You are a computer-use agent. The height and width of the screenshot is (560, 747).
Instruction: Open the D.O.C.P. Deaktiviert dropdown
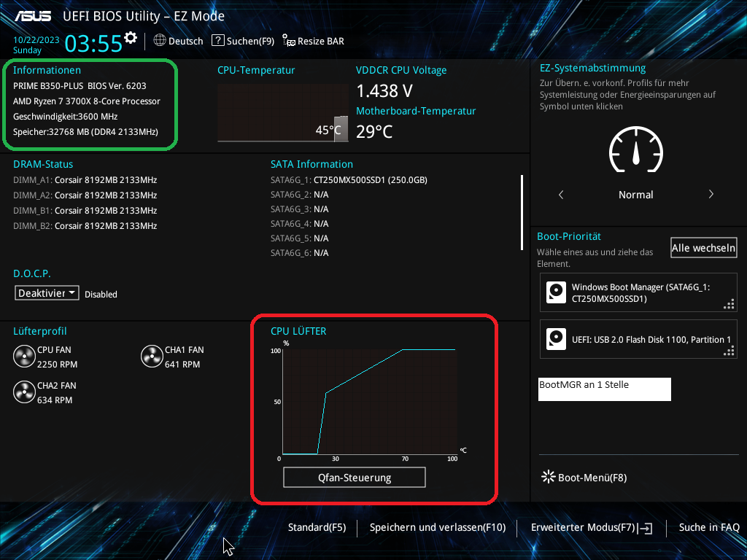pos(47,293)
